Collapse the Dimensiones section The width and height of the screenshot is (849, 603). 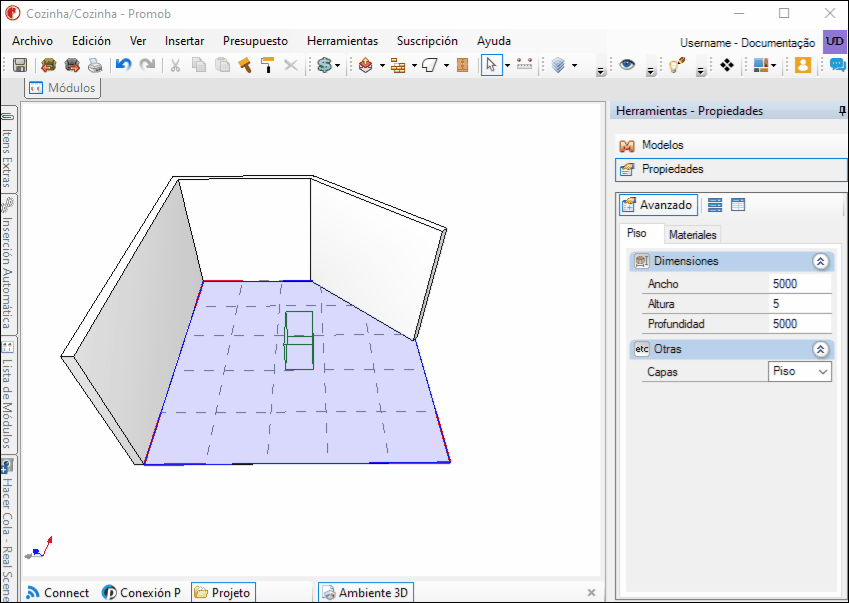click(x=820, y=261)
